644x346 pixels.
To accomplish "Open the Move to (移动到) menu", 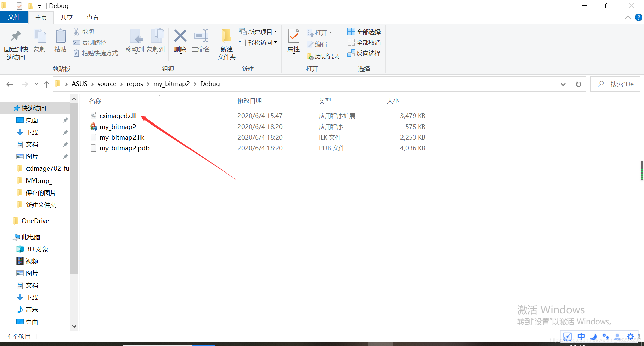I will click(x=135, y=41).
